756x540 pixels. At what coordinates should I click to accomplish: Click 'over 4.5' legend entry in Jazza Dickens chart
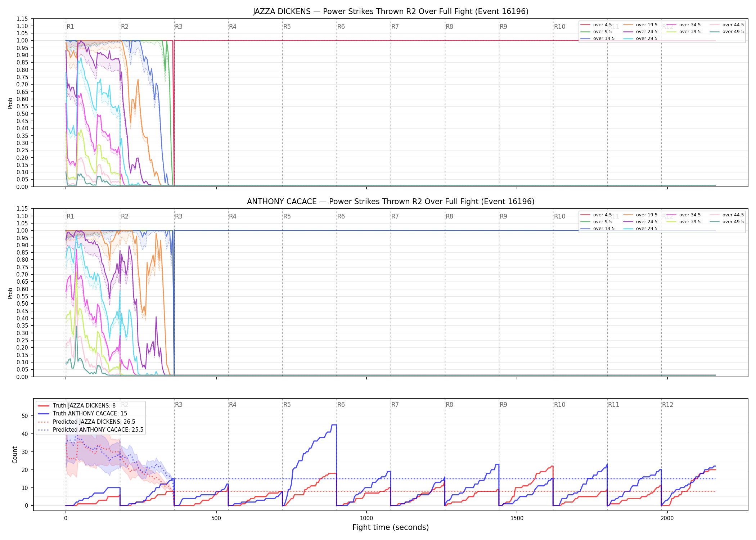(596, 25)
